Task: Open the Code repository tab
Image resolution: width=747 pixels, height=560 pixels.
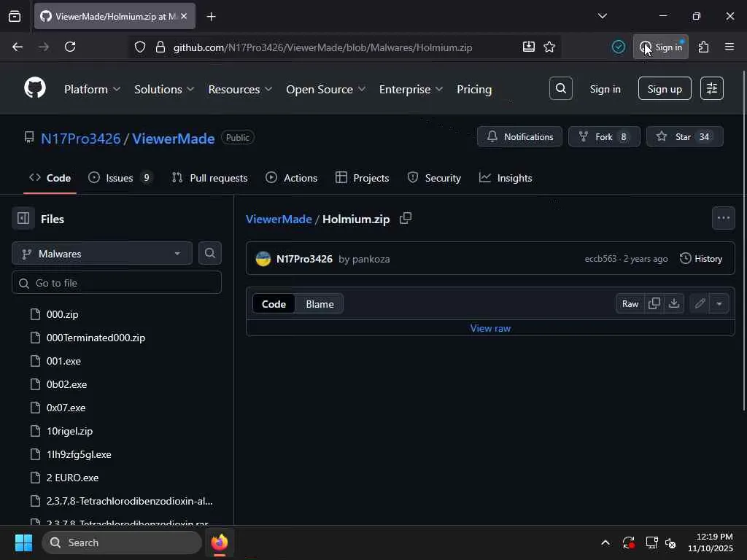Action: pos(50,178)
